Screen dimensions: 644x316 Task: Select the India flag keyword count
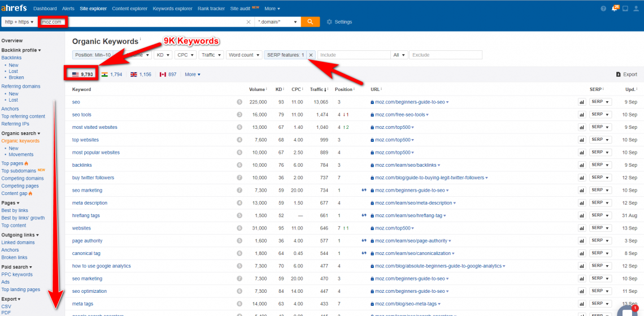pos(111,75)
